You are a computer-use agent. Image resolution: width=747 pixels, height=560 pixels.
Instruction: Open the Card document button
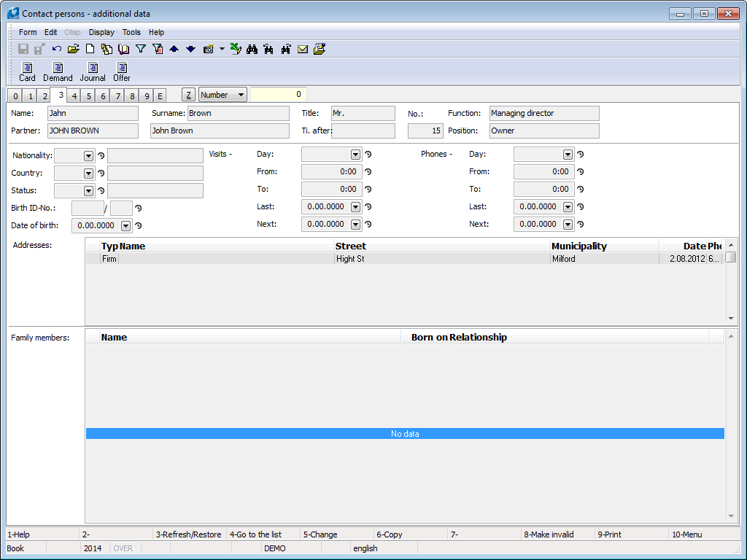point(27,72)
